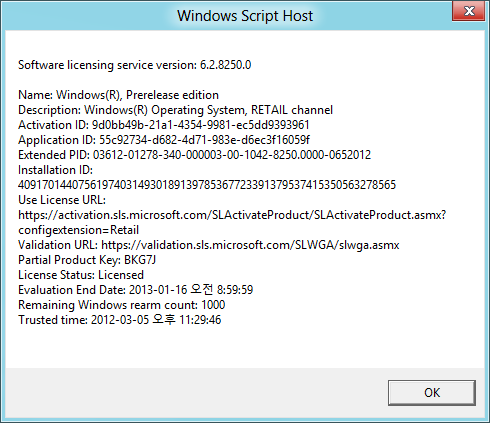Viewport: 490px width, 423px height.
Task: Click the Description RETAIL channel line
Action: tap(175, 110)
